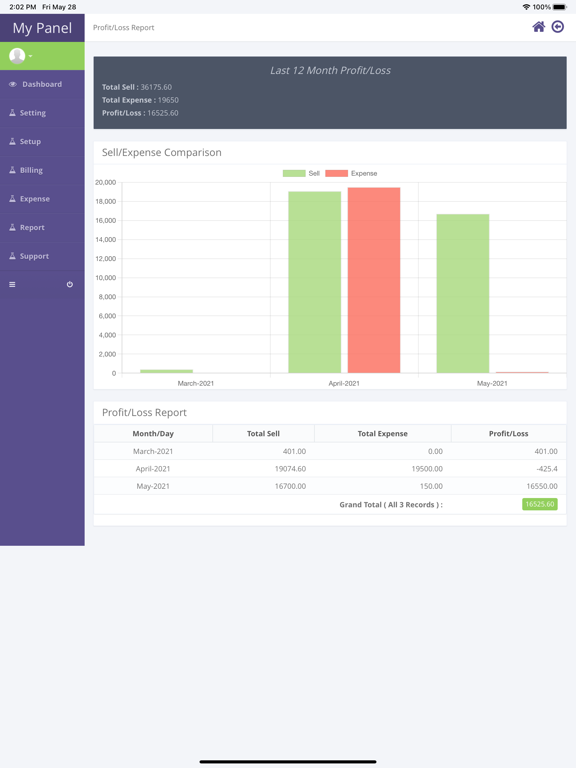Click the 150.00 total expense cell
Image resolution: width=576 pixels, height=768 pixels.
click(431, 486)
